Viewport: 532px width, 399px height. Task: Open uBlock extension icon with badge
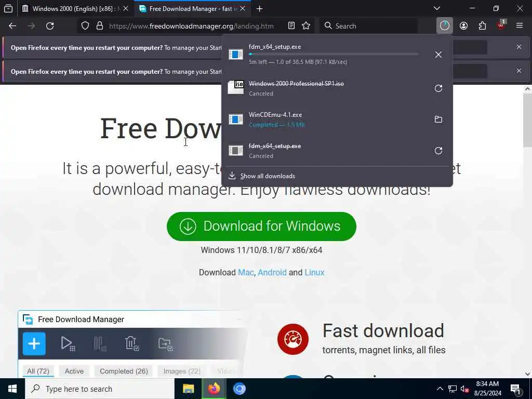[x=501, y=26]
